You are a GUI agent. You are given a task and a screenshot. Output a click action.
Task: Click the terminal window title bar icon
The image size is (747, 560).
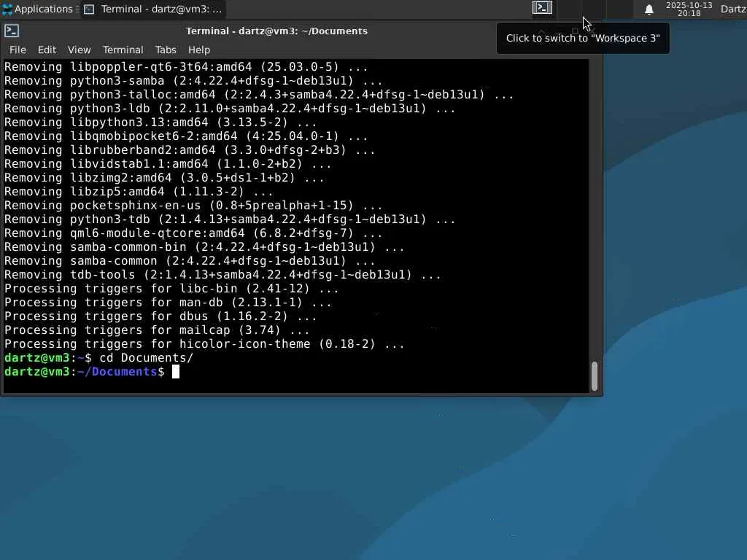12,31
